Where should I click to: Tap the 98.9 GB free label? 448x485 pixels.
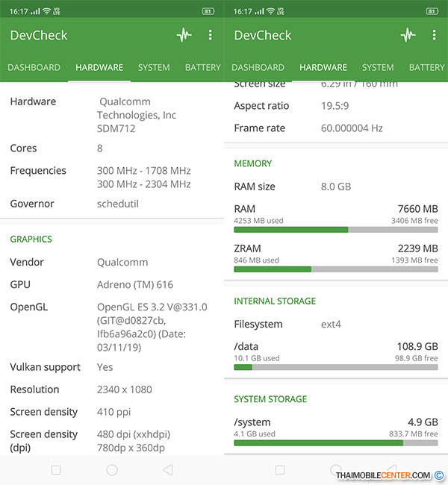tap(416, 358)
